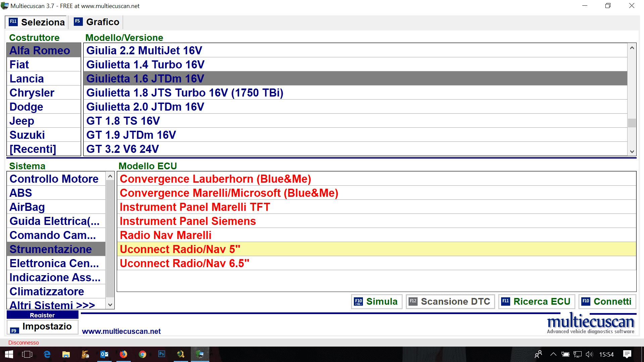Select GT 1.8 TS 16V model
This screenshot has width=644, height=362.
356,121
